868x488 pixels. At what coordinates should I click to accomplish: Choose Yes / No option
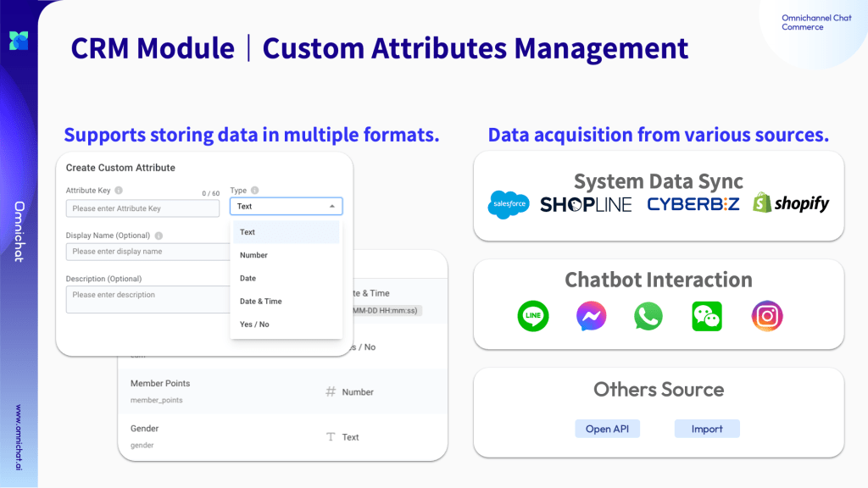click(254, 324)
